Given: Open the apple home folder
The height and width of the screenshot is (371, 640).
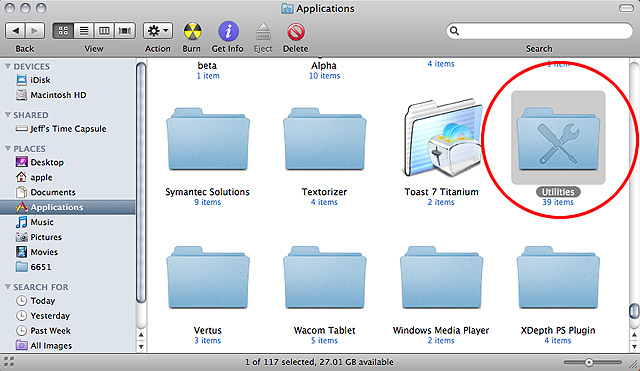Looking at the screenshot, I should (34, 177).
